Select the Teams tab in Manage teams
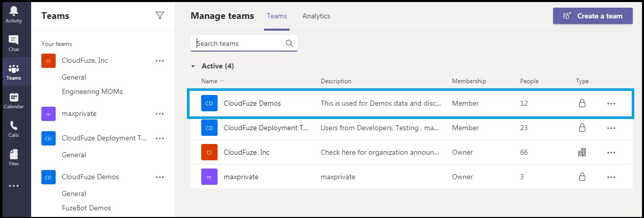The width and height of the screenshot is (644, 218). point(277,16)
